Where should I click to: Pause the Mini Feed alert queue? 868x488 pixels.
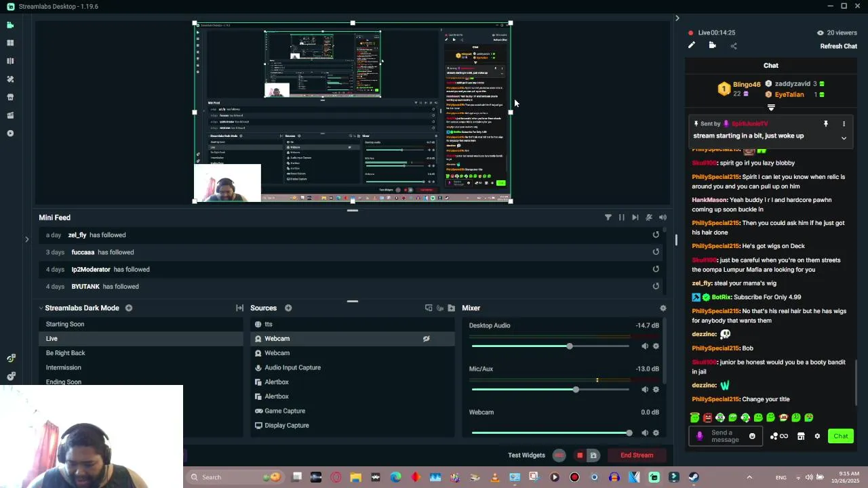(621, 218)
